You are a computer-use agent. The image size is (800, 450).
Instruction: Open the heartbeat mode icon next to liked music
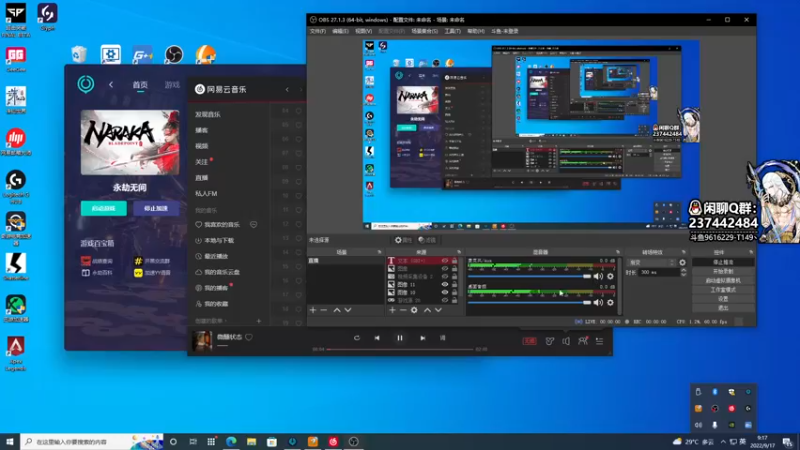(x=254, y=224)
